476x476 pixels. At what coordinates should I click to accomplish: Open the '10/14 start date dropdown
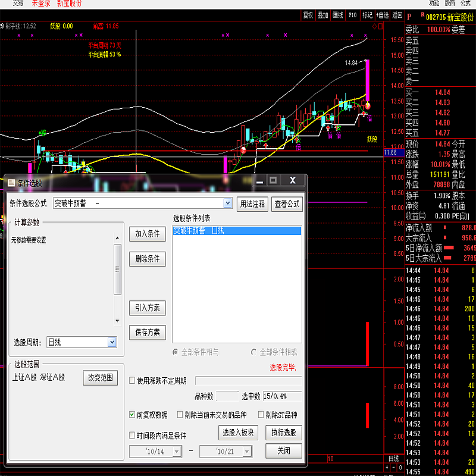click(x=177, y=452)
